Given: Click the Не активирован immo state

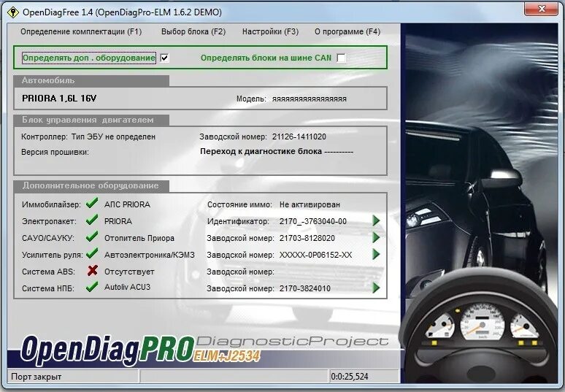Looking at the screenshot, I should (x=310, y=204).
